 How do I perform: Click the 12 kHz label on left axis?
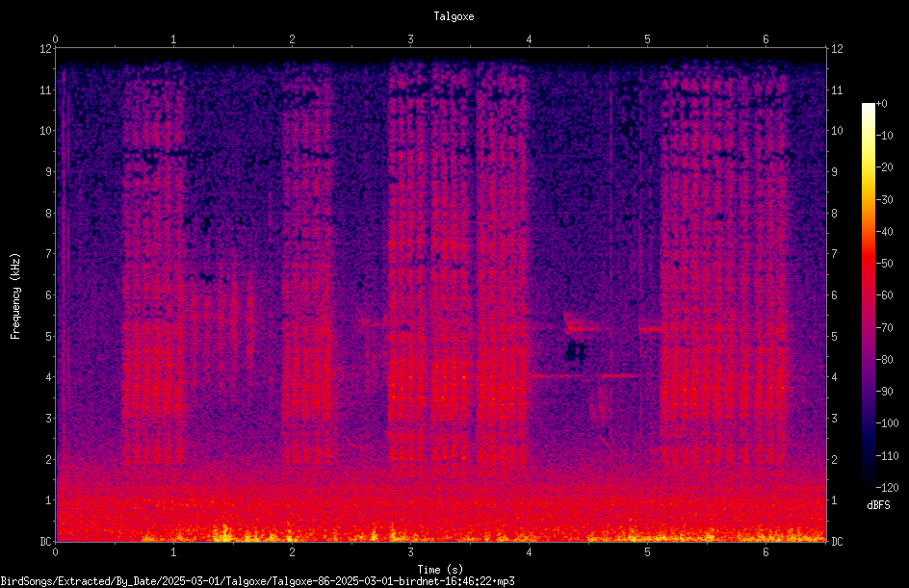coord(46,49)
